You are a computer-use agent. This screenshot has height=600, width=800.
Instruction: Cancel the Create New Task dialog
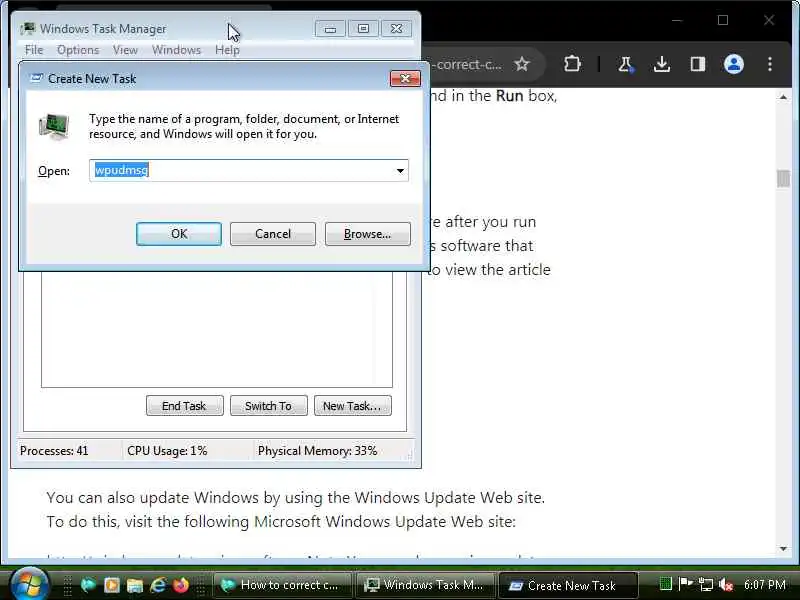(272, 234)
